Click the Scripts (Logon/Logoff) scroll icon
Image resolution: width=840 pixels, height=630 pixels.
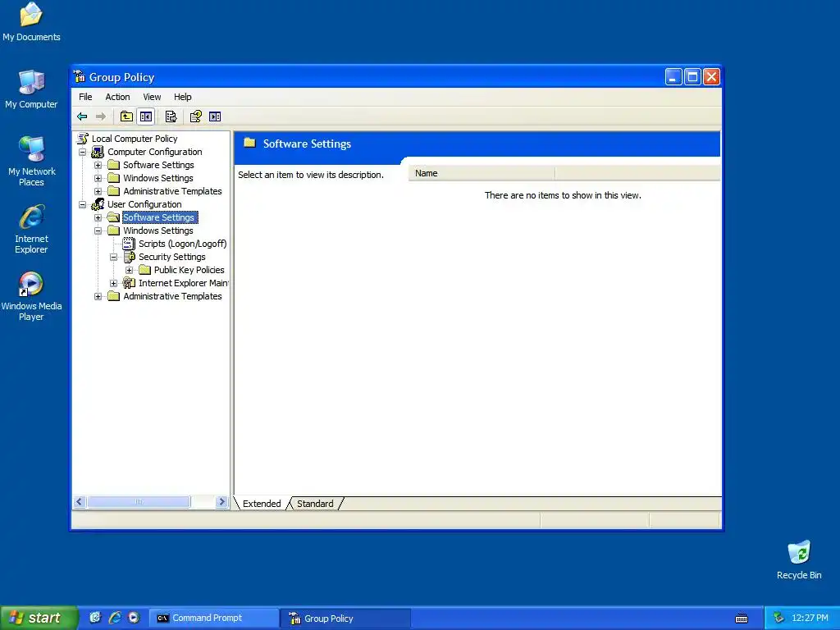(129, 244)
